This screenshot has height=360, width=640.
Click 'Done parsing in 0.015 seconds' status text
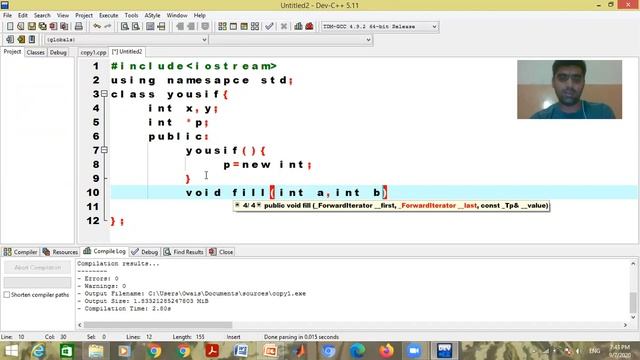click(x=301, y=337)
